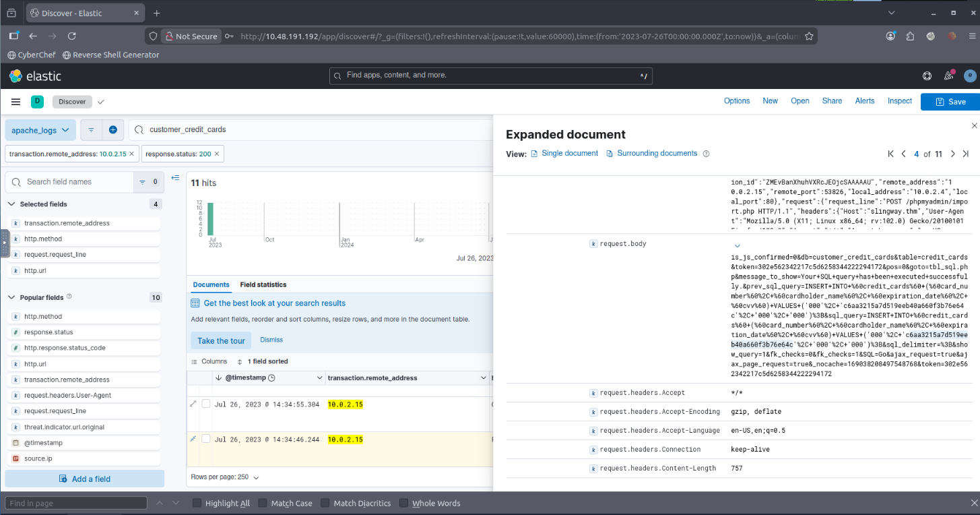The image size is (980, 515).
Task: Go to previous document arrow
Action: click(903, 154)
